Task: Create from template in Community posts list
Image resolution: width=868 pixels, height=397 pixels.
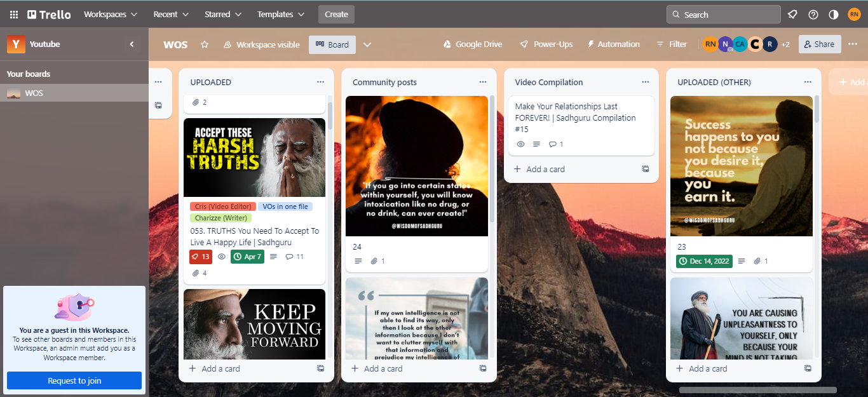Action: 483,368
